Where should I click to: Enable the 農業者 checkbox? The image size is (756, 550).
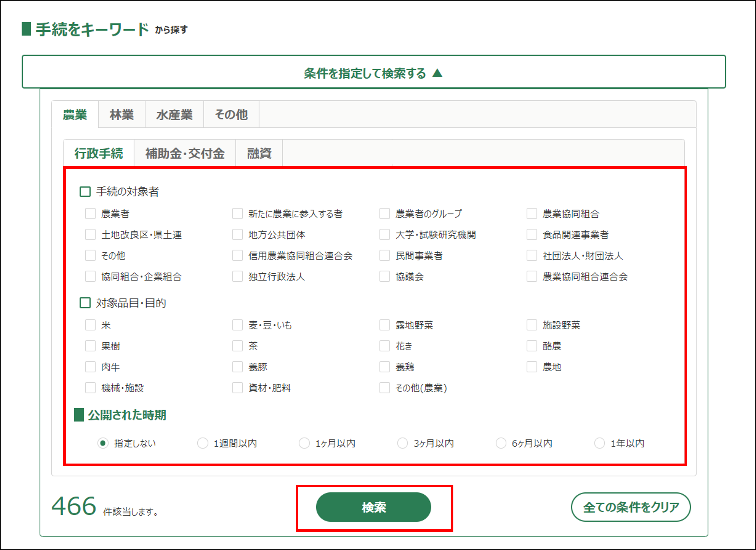[90, 214]
